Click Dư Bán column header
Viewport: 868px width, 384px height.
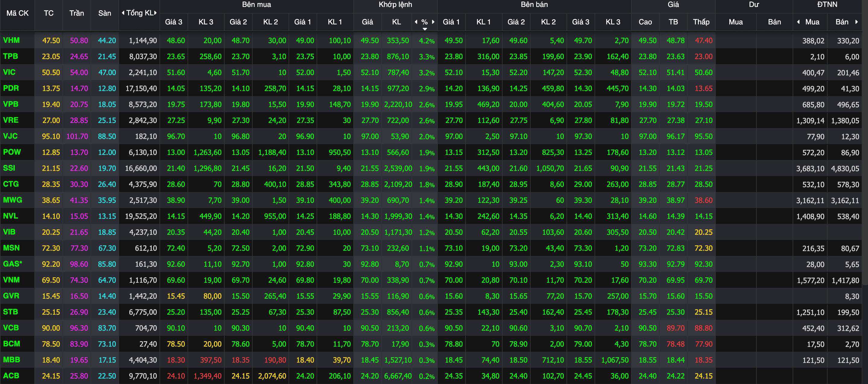(x=774, y=22)
